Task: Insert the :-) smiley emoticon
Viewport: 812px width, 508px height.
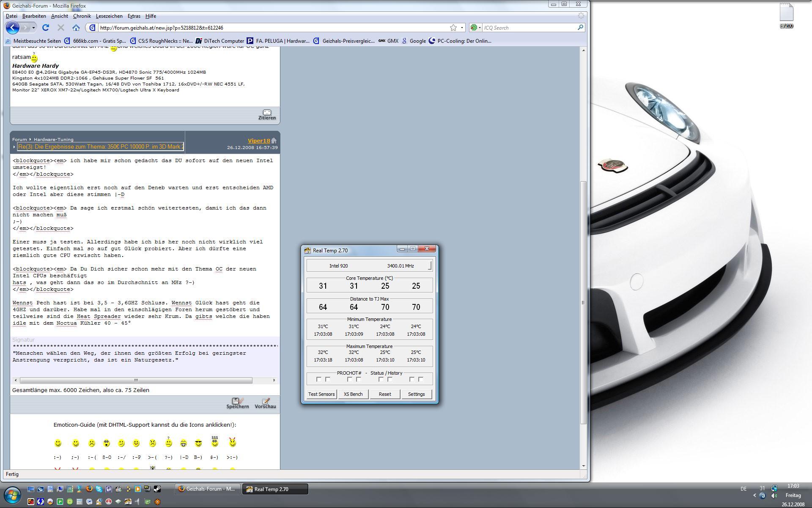Action: [58, 443]
